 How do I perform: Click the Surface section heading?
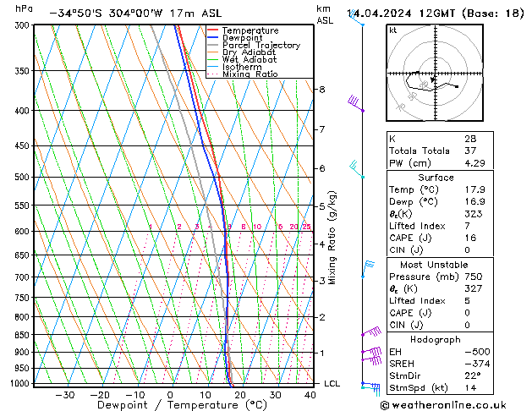[x=436, y=178]
